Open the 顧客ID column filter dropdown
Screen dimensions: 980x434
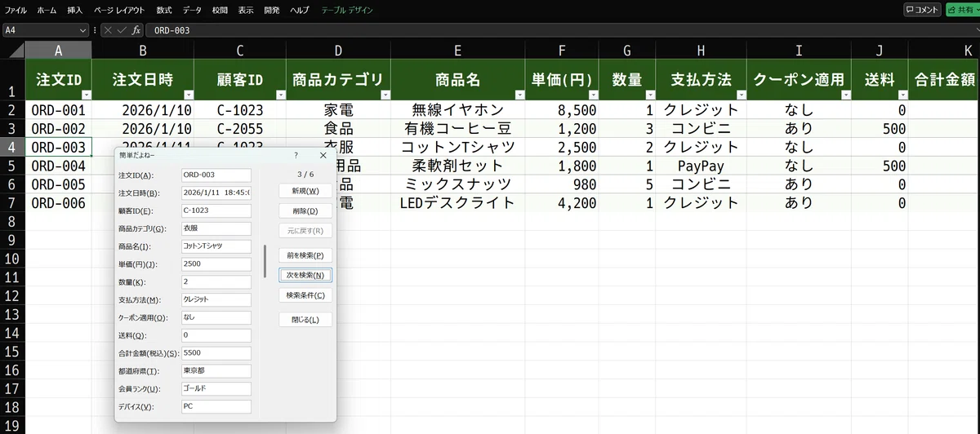coord(280,95)
